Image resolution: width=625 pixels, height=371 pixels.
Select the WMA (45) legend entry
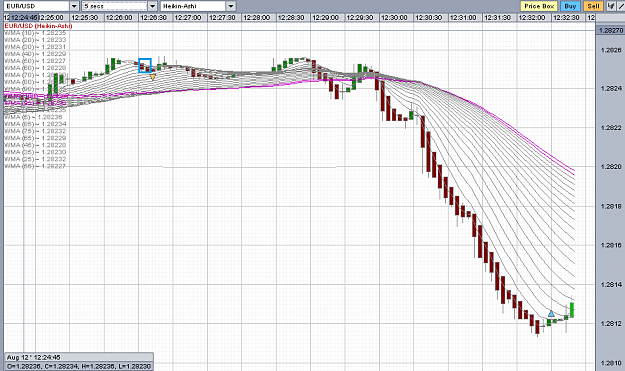[x=35, y=145]
